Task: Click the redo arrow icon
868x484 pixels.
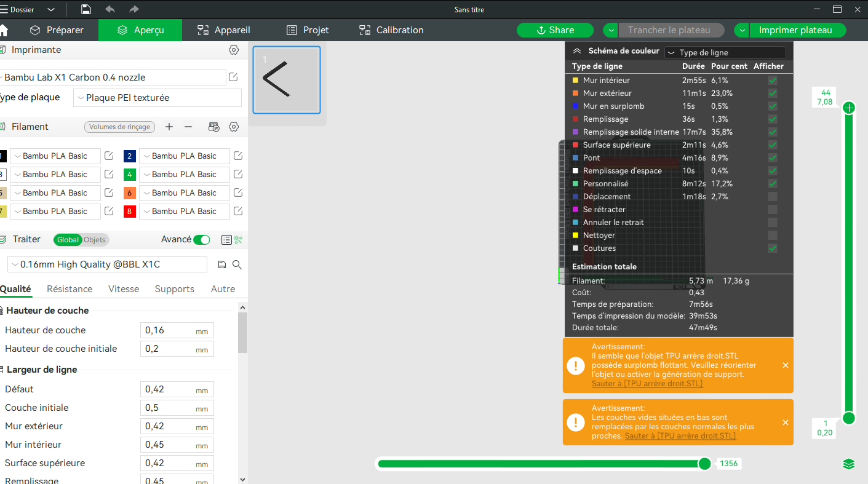Action: [134, 9]
